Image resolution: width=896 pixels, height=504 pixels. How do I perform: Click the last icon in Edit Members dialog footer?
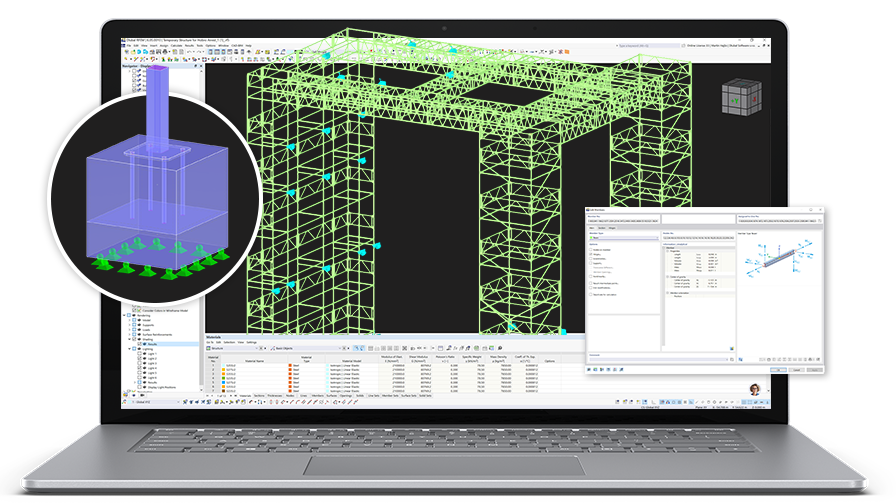point(621,370)
